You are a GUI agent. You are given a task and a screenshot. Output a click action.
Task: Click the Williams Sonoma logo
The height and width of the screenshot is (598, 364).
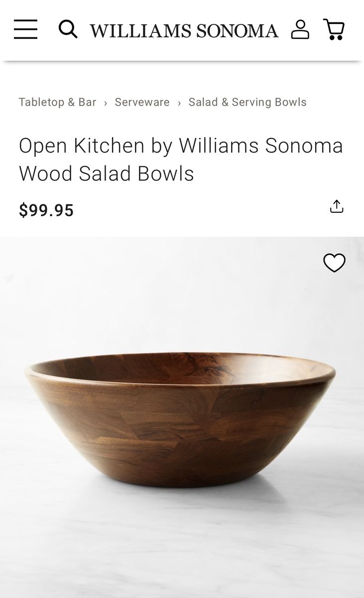pyautogui.click(x=184, y=31)
